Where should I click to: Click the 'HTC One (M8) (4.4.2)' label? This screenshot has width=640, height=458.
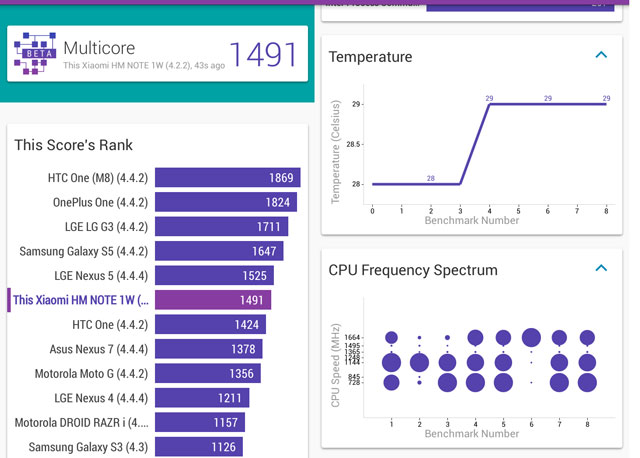pyautogui.click(x=98, y=178)
